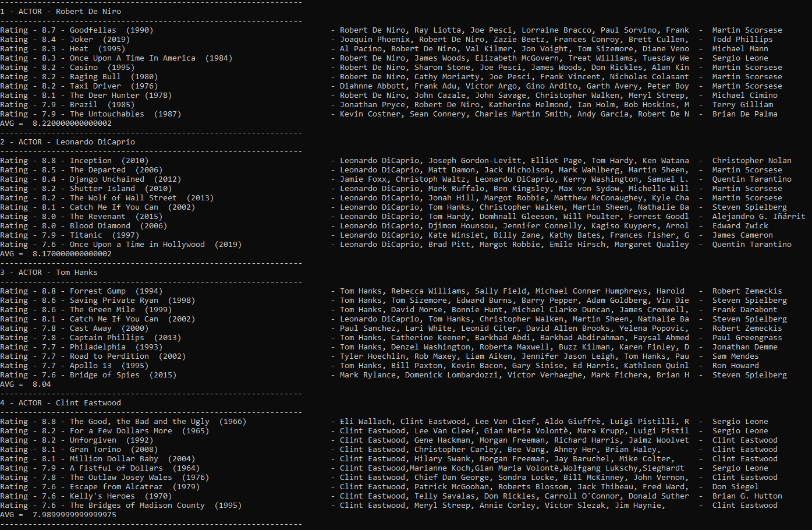The width and height of the screenshot is (812, 530).
Task: Click Robert De Niro's AVG 8.22 value
Action: click(x=72, y=123)
